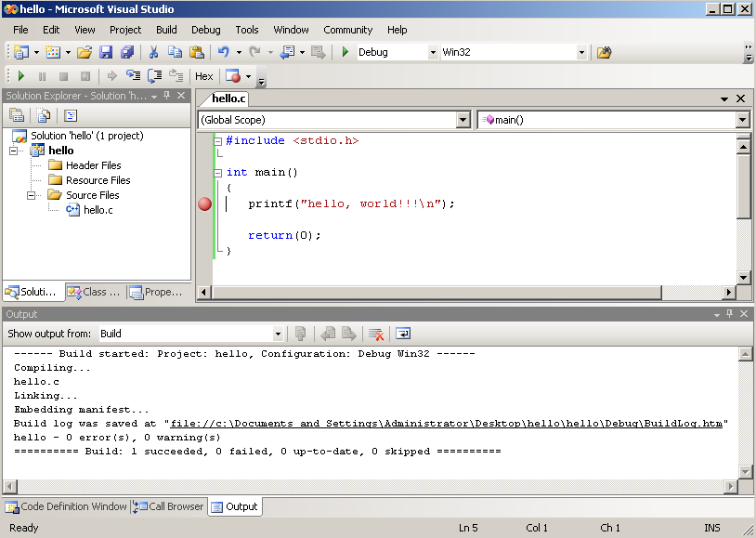Toggle auto-hide pin on the Output panel
Viewport: 756px width, 538px height.
coord(729,314)
